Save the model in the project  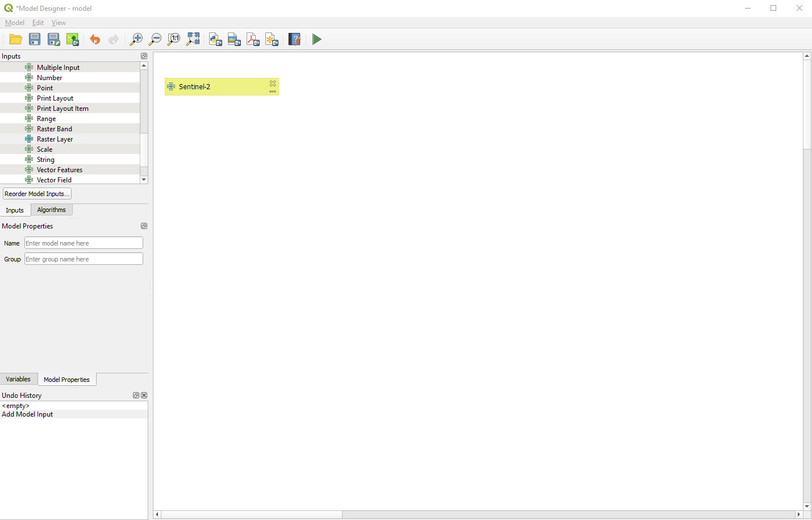click(x=73, y=39)
